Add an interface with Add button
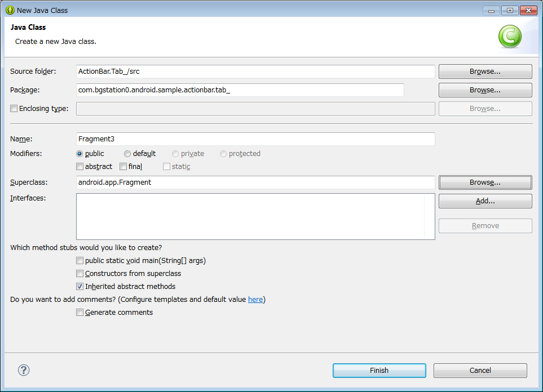The image size is (543, 392). [485, 201]
